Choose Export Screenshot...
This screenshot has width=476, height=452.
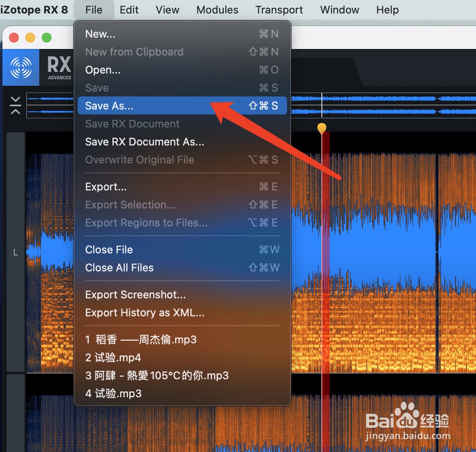point(182,295)
